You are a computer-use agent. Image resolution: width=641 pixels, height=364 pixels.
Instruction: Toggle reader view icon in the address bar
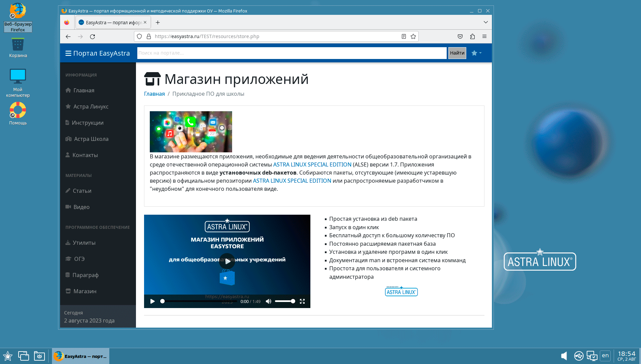[404, 36]
